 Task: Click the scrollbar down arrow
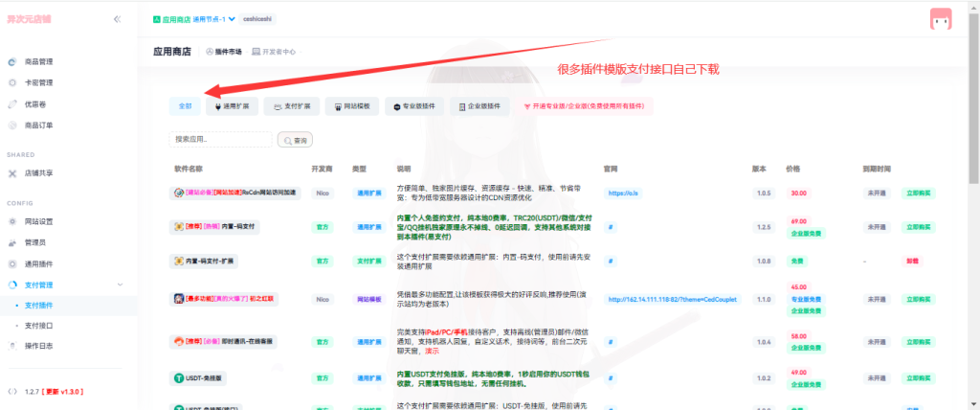click(974, 405)
